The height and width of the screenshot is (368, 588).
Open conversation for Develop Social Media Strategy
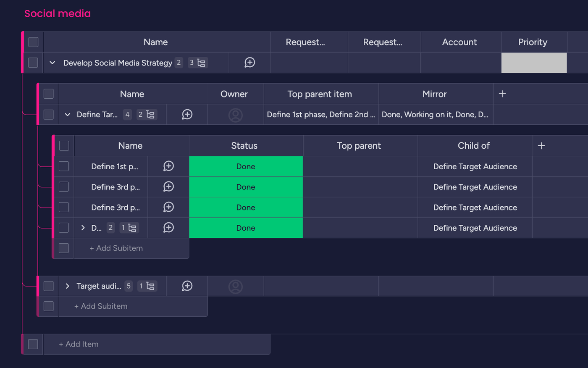point(250,63)
